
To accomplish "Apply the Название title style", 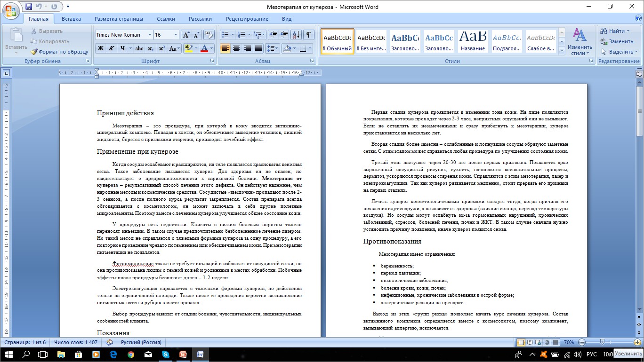I will 473,41.
